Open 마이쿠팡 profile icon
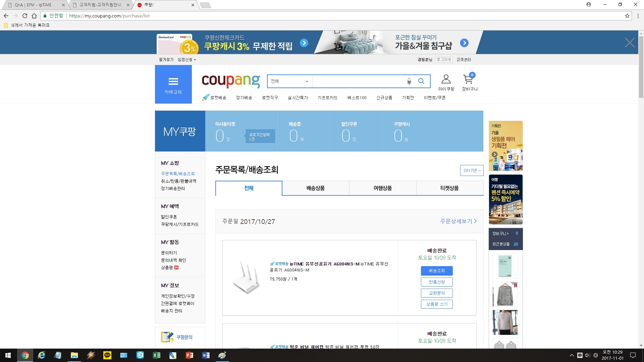This screenshot has height=362, width=644. [x=446, y=83]
